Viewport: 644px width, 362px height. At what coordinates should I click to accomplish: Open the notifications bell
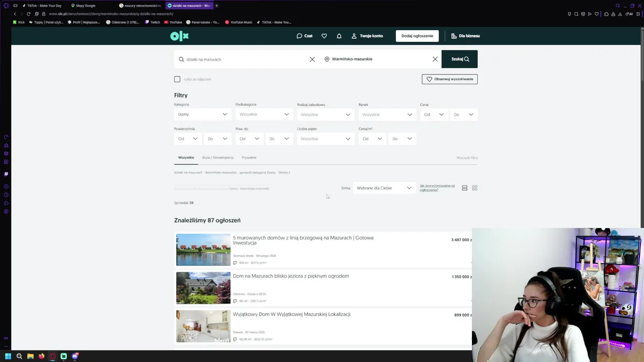pyautogui.click(x=339, y=36)
